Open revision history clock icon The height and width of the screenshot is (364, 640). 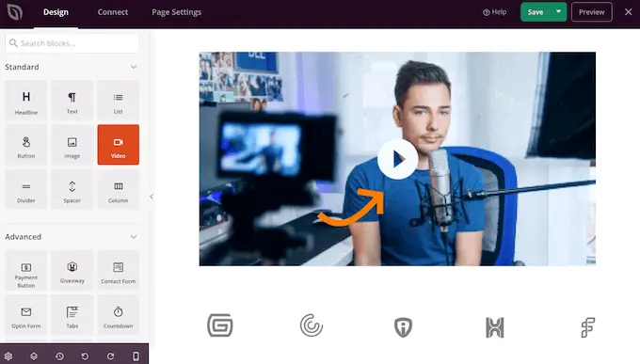point(59,356)
